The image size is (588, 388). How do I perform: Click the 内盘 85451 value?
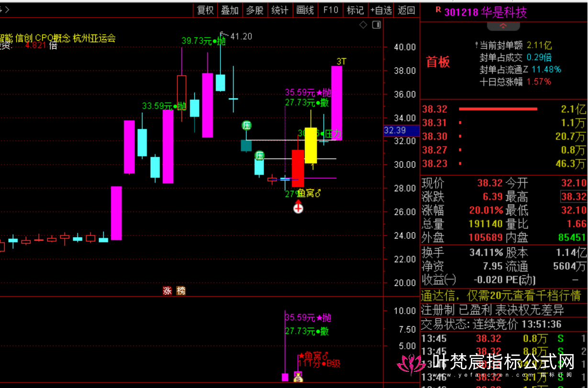(572, 237)
